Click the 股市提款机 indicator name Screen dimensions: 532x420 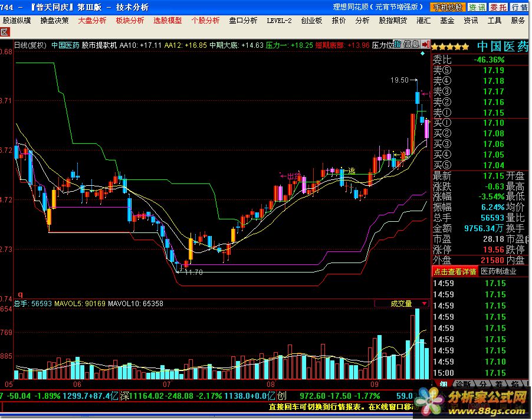100,45
